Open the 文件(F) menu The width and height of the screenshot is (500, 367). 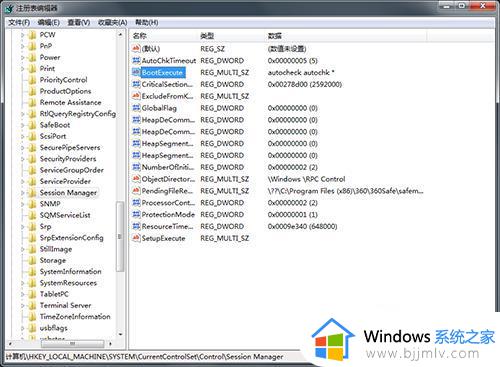(19, 23)
